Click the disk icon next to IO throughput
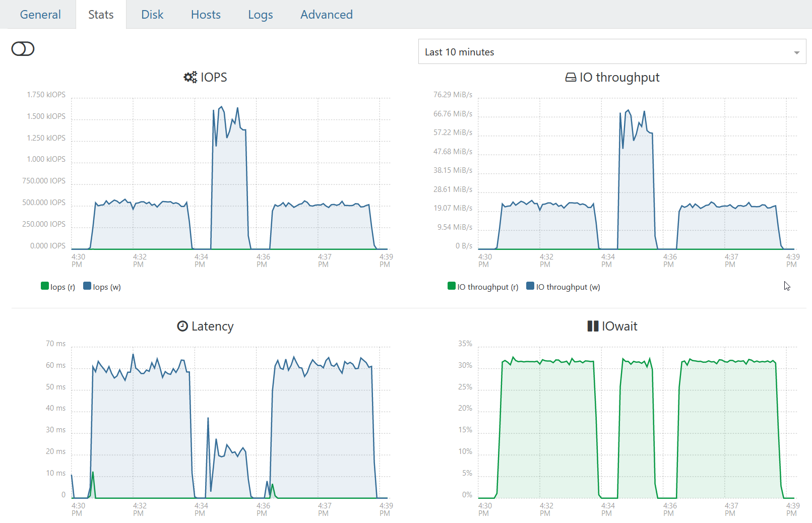 572,77
